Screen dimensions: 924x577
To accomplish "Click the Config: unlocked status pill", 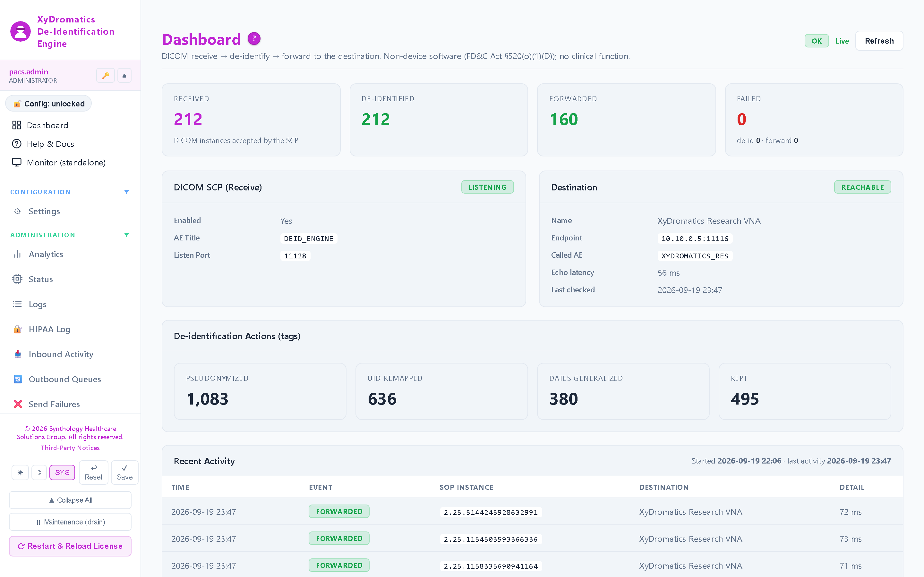I will pos(48,104).
